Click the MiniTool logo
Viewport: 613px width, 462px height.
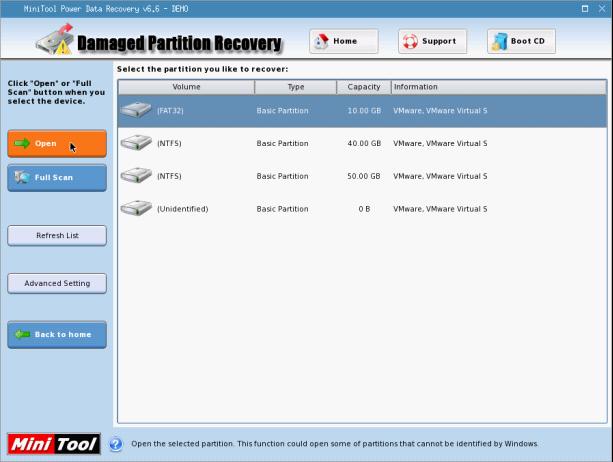(x=54, y=444)
